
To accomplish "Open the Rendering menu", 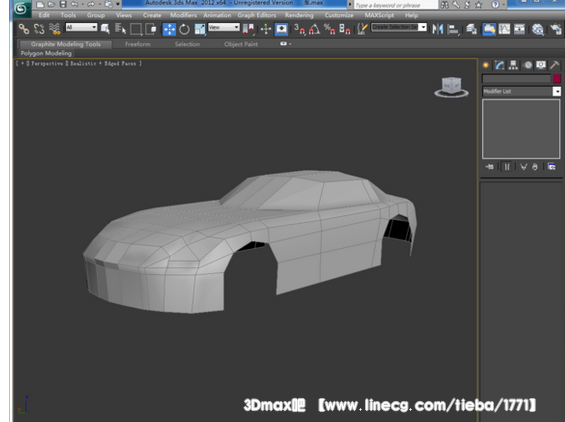I will [x=299, y=15].
